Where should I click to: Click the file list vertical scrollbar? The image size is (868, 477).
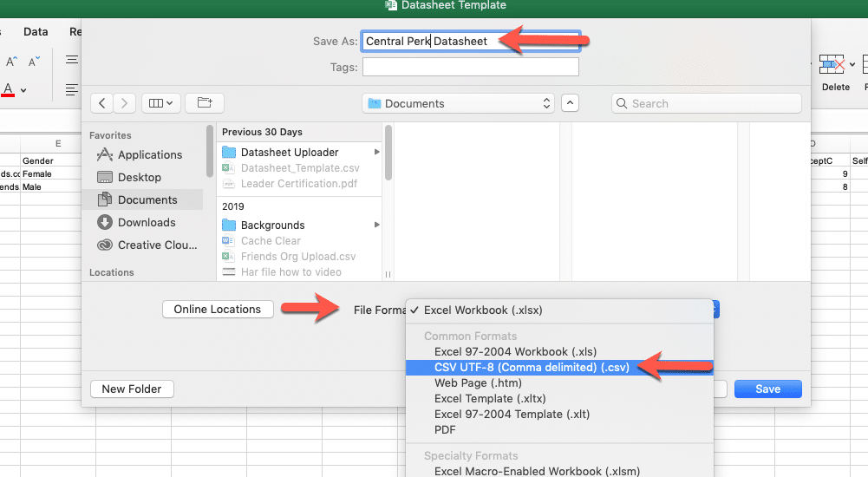[x=388, y=152]
